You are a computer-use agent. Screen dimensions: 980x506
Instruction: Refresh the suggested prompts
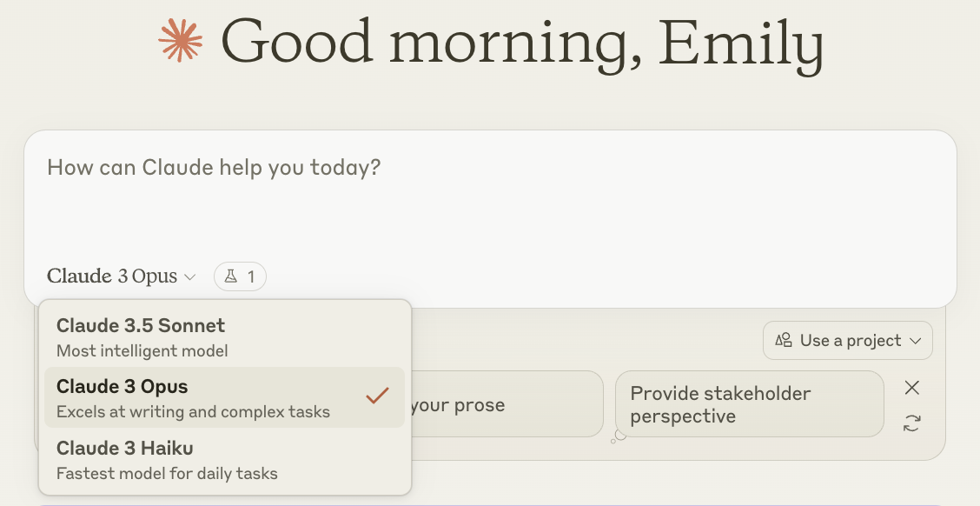click(x=911, y=423)
